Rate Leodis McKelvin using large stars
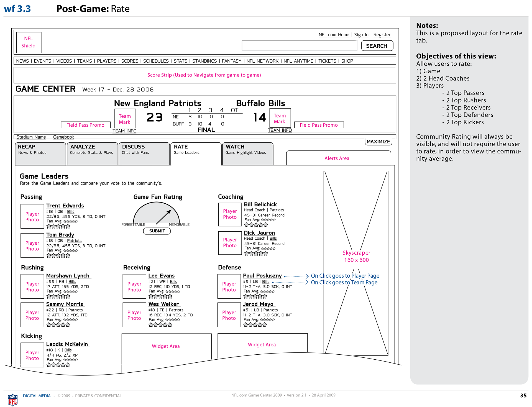Viewport: 532px width, 407px height. pyautogui.click(x=58, y=365)
